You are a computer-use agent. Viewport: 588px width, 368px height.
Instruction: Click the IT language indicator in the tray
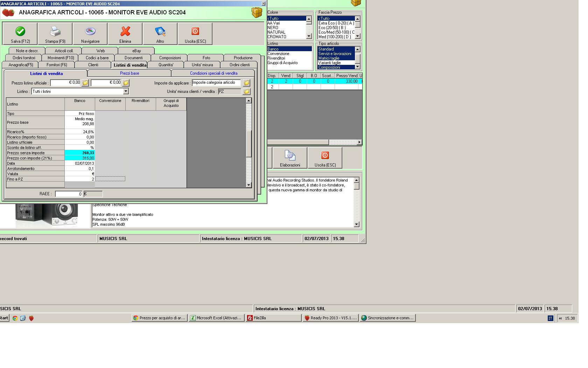point(550,318)
